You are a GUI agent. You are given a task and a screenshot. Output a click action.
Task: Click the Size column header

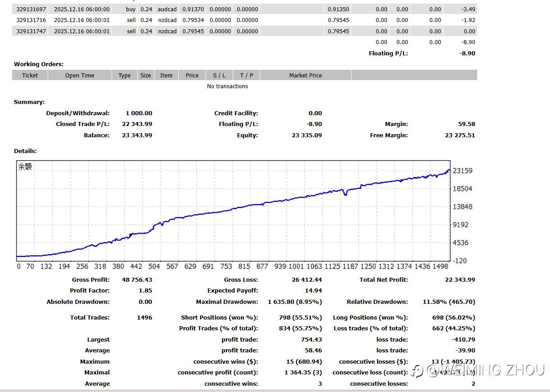[146, 75]
